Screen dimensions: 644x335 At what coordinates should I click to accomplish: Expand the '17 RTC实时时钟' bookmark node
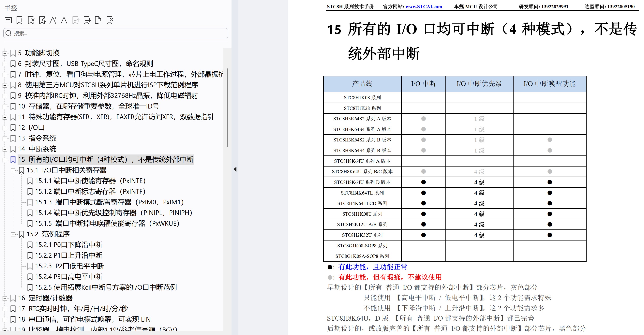click(x=5, y=309)
